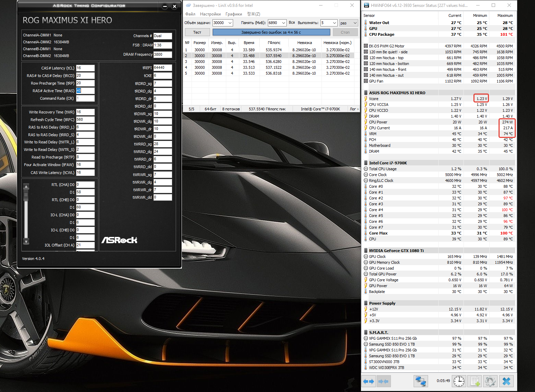This screenshot has height=392, width=535.
Task: Open HWiNFO remote network monitoring icon
Action: pos(421,381)
